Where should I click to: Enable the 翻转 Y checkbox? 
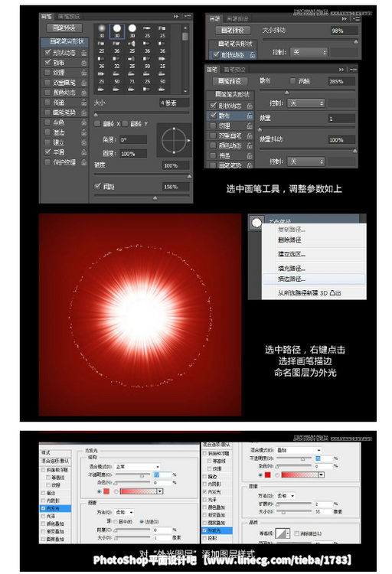[x=125, y=124]
